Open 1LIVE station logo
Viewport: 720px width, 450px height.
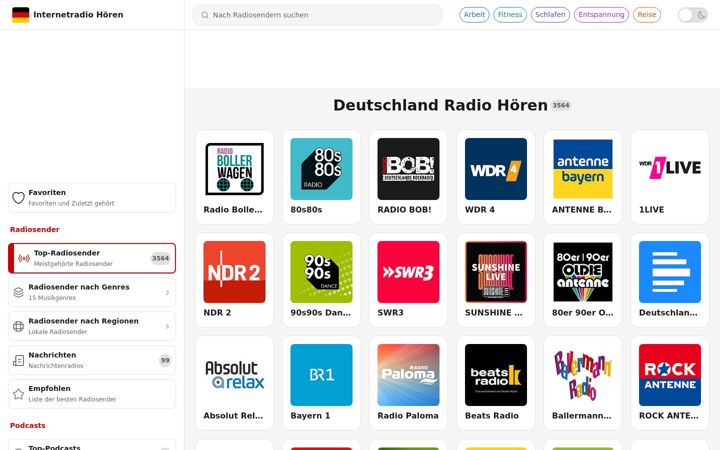click(670, 169)
